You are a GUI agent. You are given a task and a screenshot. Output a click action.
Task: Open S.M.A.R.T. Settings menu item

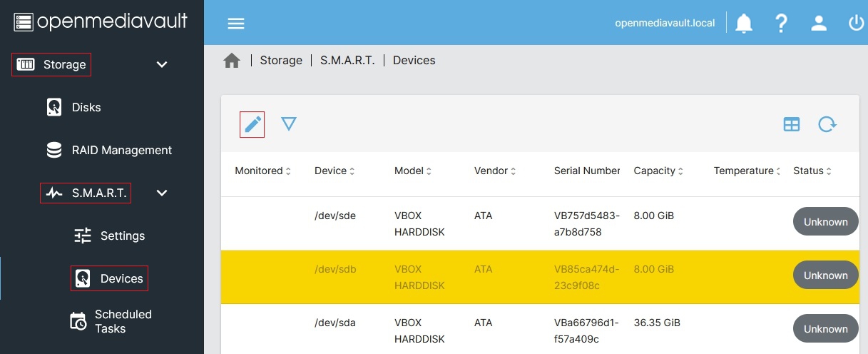[122, 236]
